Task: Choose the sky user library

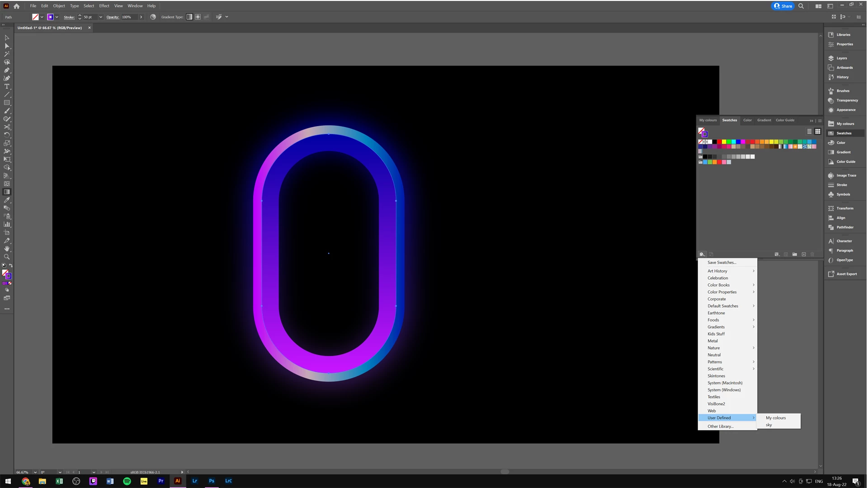Action: 769,425
